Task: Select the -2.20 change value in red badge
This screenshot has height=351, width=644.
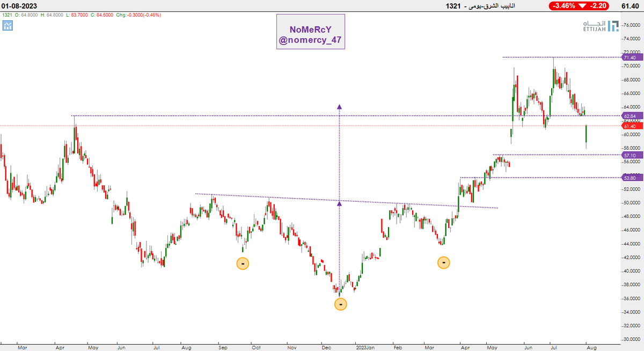Action: click(x=599, y=6)
